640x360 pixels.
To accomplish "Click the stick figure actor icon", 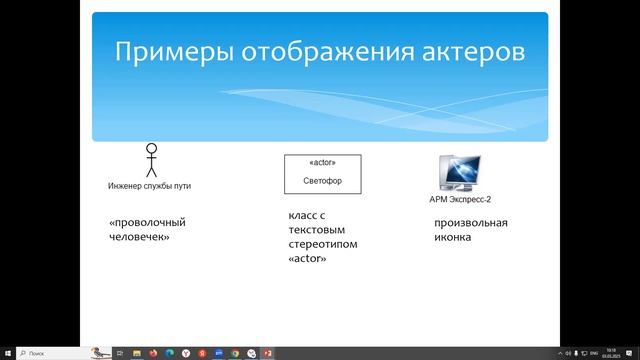I will [151, 160].
